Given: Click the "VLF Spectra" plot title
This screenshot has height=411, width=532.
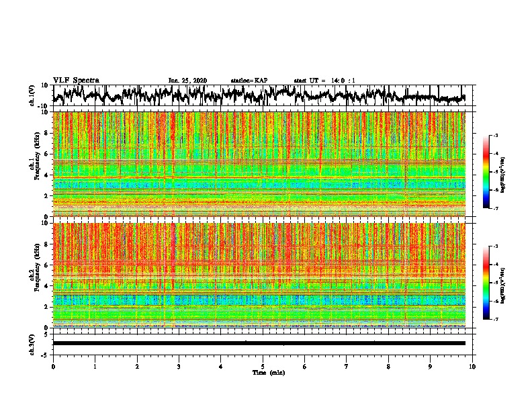Looking at the screenshot, I should click(x=76, y=80).
